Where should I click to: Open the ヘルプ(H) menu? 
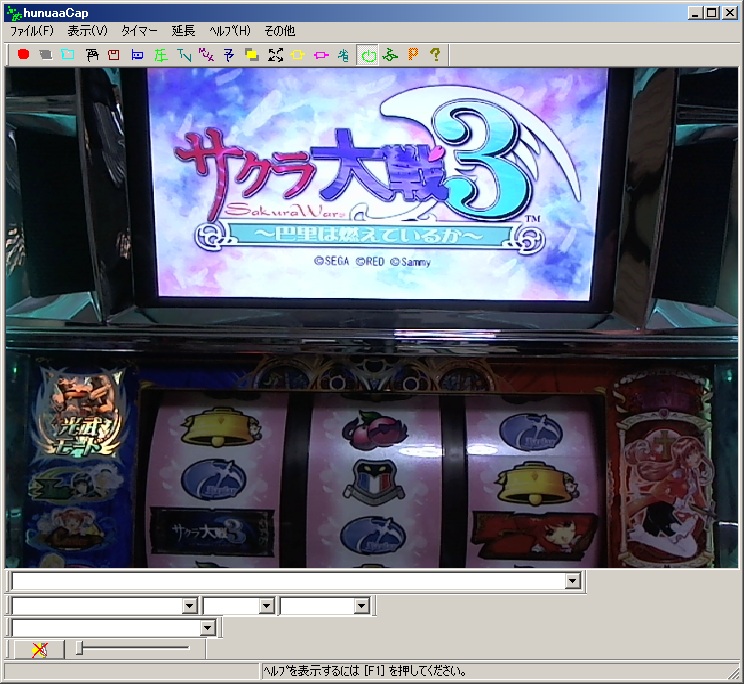230,31
